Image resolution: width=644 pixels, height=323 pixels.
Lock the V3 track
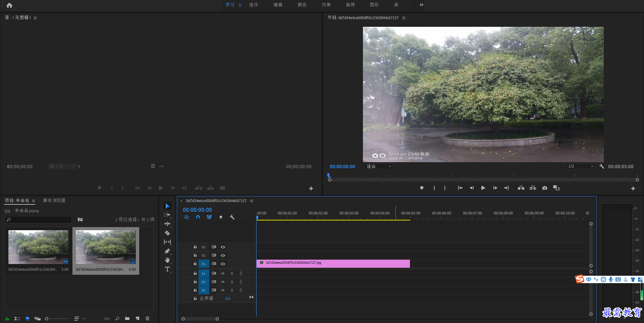pos(195,247)
